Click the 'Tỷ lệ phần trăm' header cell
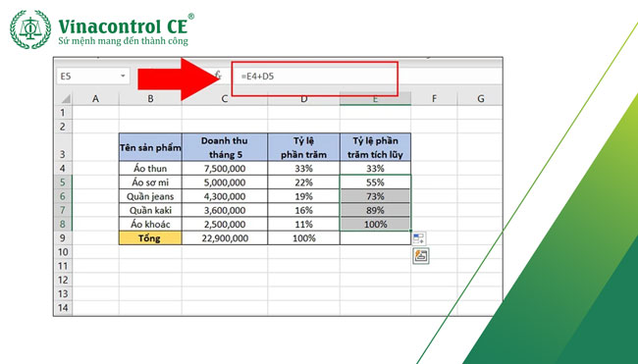Screen dimensions: 638x364 303,147
